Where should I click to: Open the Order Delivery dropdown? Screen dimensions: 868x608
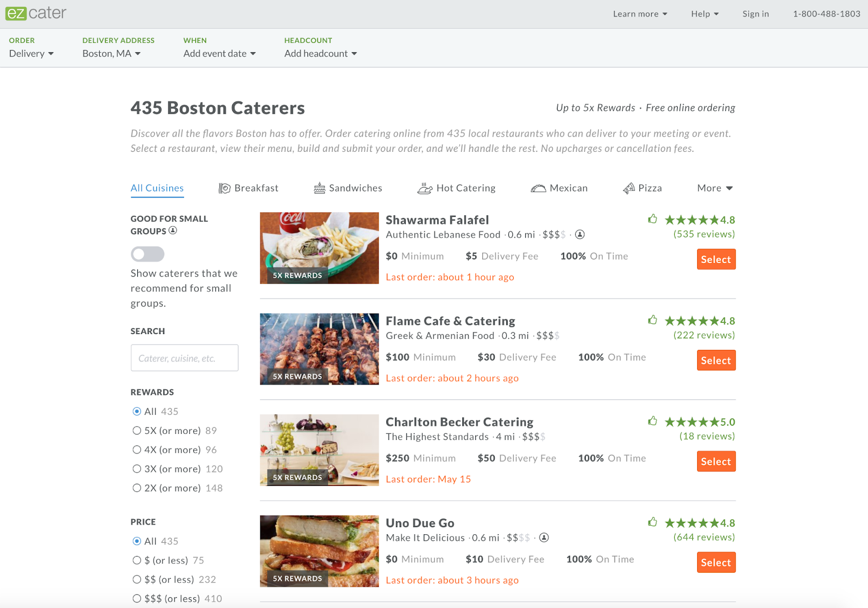coord(31,54)
